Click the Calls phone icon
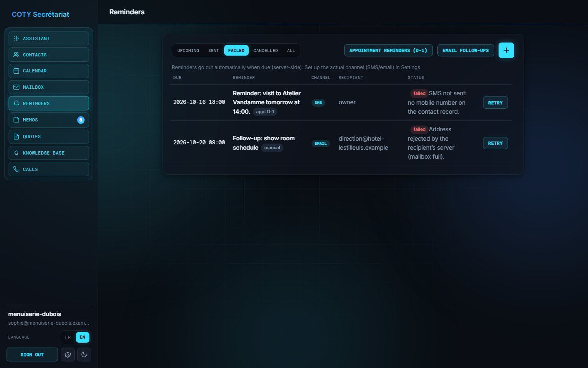588x368 pixels. 16,169
